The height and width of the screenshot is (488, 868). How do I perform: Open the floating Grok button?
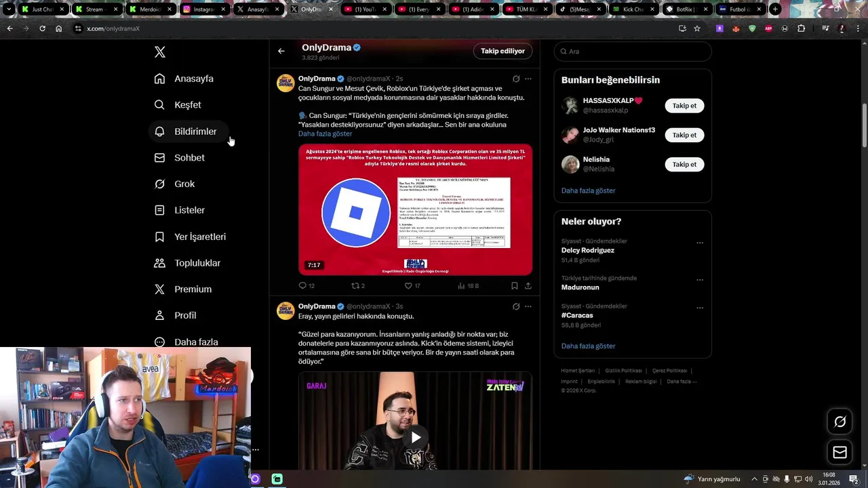(840, 422)
